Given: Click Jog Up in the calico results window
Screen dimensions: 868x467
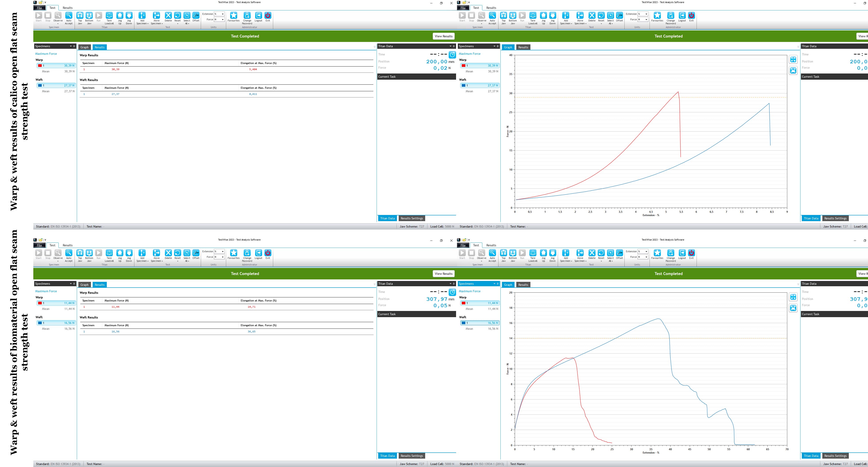Looking at the screenshot, I should point(120,18).
